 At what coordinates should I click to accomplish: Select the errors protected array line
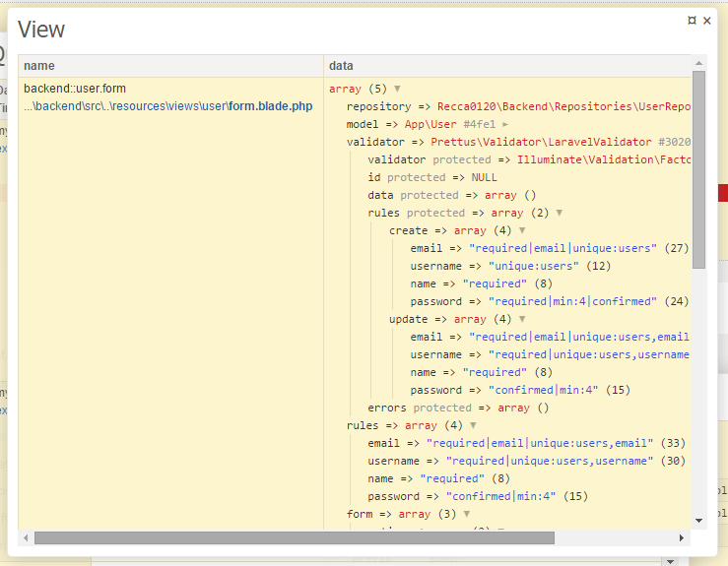(458, 408)
